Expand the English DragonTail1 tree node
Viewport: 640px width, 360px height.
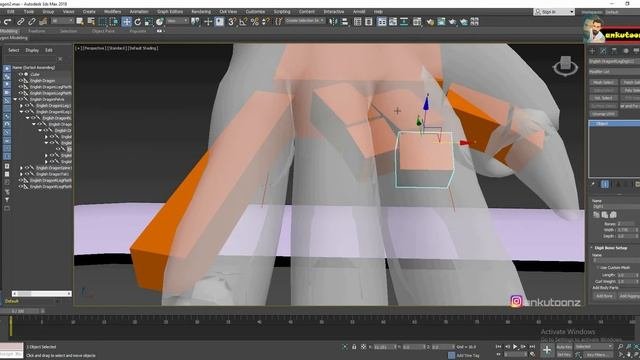point(22,174)
